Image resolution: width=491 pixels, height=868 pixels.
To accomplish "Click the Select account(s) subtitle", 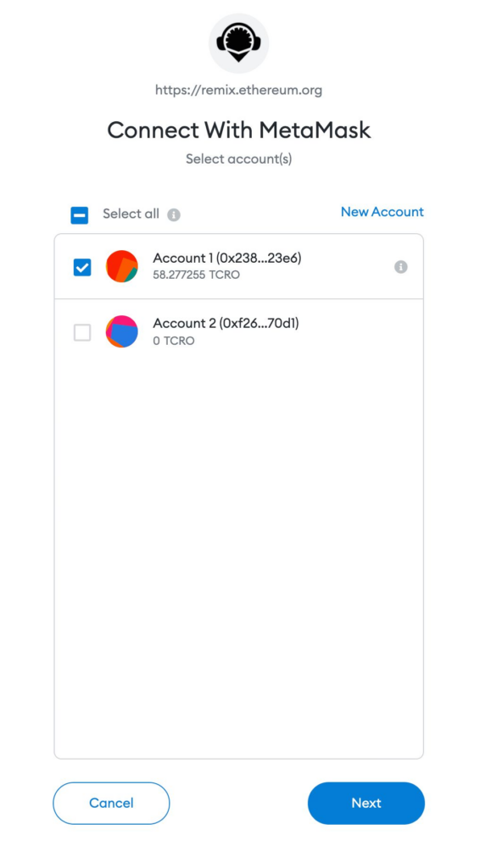I will click(x=239, y=159).
